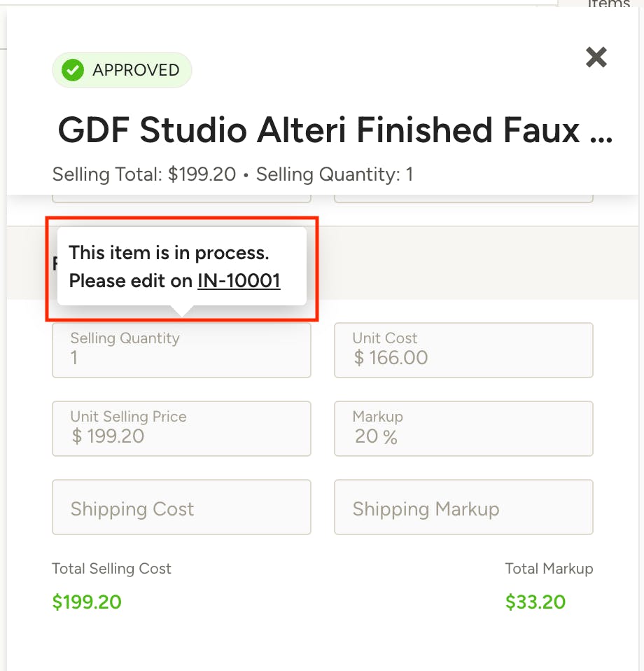Open the IN-10001 invoice link
Viewport: 644px width, 671px height.
click(x=239, y=281)
